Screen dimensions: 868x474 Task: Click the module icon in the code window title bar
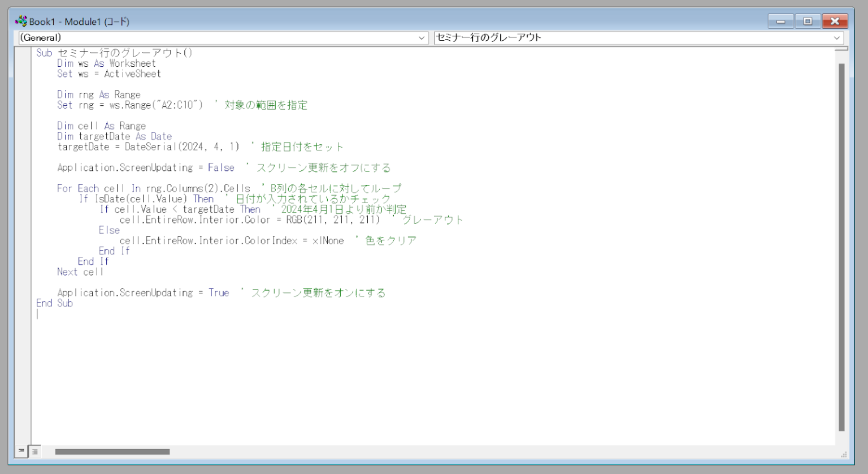click(x=21, y=21)
